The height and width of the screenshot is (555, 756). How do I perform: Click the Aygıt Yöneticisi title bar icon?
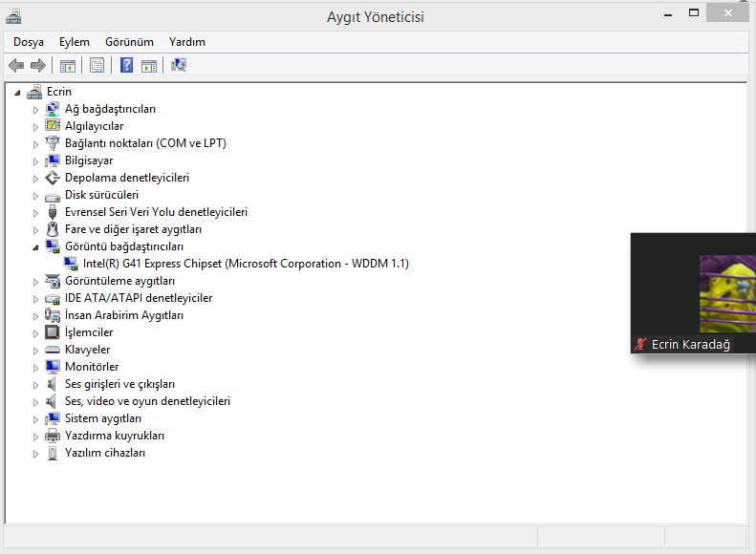13,17
